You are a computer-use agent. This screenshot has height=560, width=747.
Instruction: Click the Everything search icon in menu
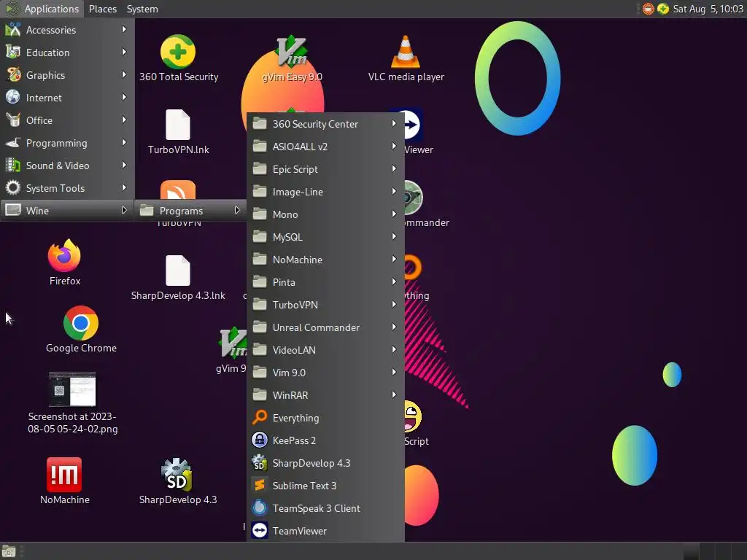(x=260, y=418)
